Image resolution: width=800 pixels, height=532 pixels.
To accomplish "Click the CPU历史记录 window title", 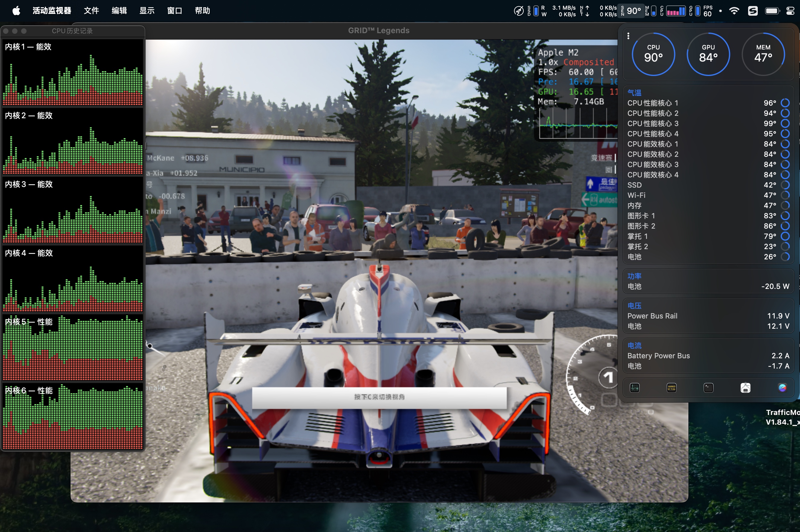I will (72, 31).
